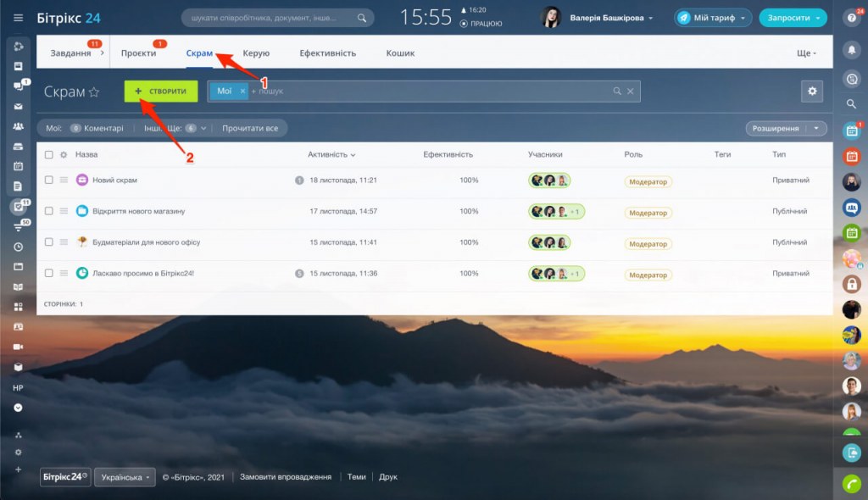This screenshot has height=500, width=868.
Task: Switch to Проекти tab
Action: (x=138, y=53)
